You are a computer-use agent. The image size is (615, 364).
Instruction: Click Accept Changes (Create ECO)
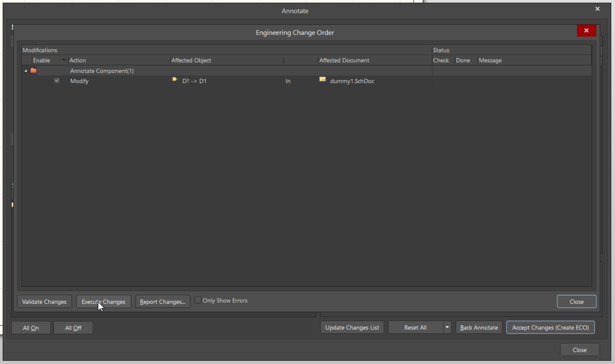[550, 328]
